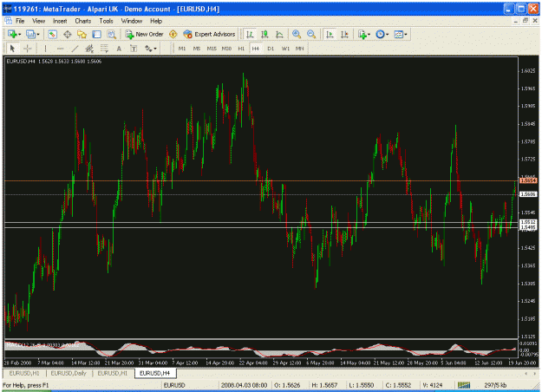Open a New Chart from toolbar icon
This screenshot has height=392, width=542.
(x=12, y=34)
